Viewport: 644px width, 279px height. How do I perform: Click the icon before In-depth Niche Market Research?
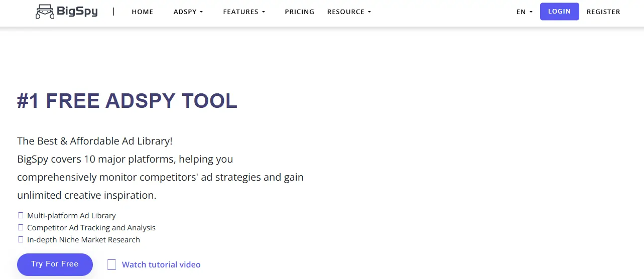coord(21,239)
